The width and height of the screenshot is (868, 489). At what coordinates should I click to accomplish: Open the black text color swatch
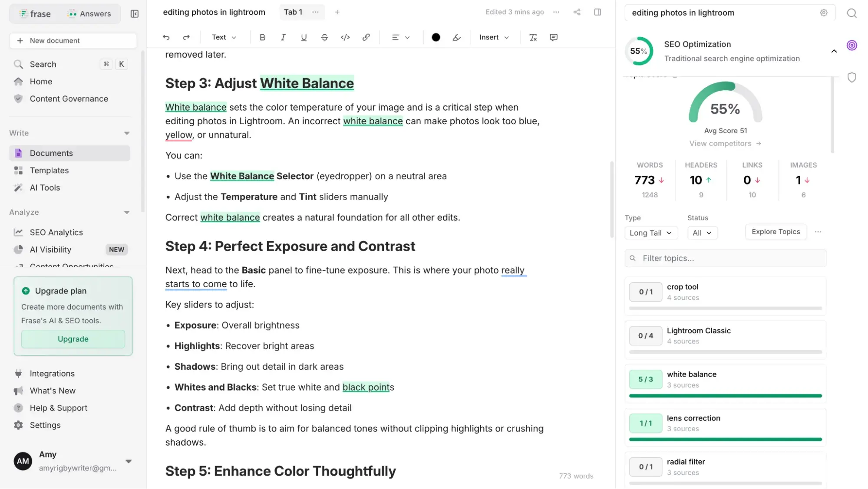(x=436, y=37)
